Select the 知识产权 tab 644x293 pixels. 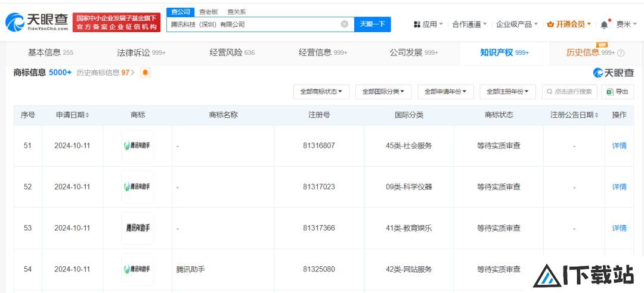[504, 52]
